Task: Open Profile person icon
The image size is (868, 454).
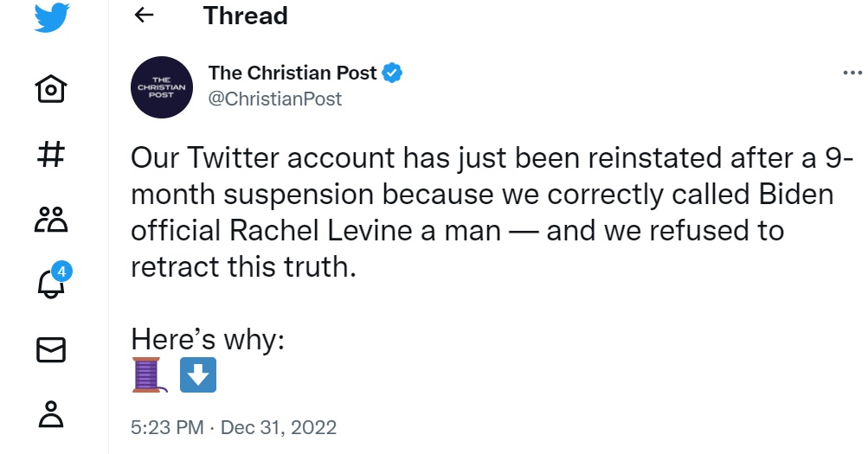Action: (x=51, y=414)
